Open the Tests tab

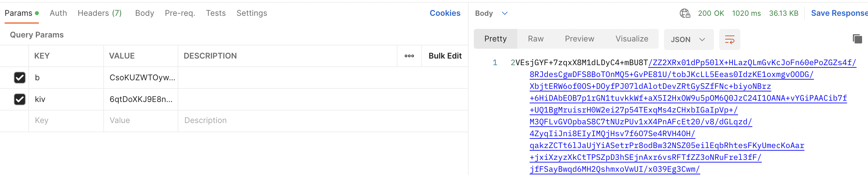click(216, 13)
